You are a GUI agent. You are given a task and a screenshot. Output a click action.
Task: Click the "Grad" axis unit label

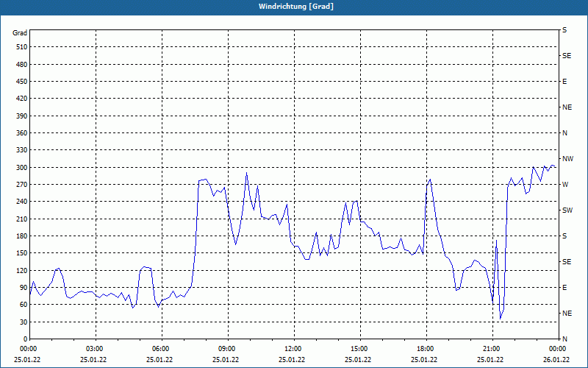(x=20, y=33)
